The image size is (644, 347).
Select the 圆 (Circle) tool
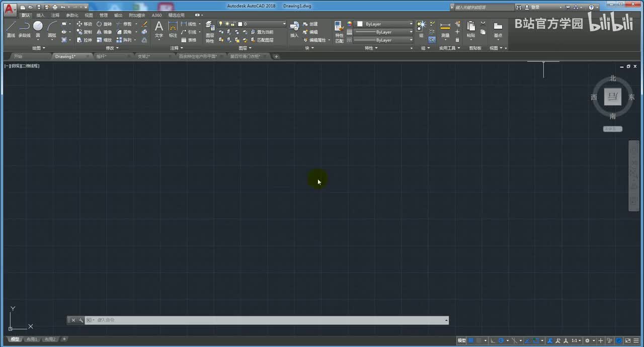click(x=38, y=29)
